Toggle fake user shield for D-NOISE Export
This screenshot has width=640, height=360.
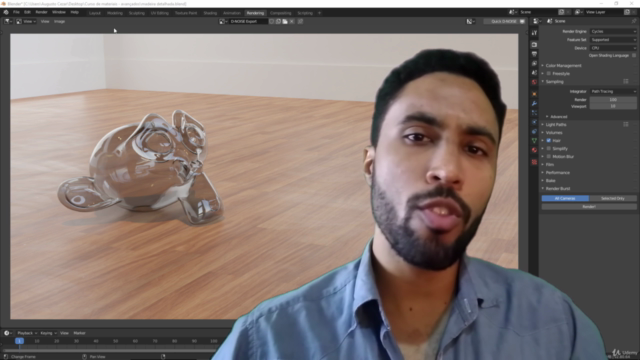(x=271, y=21)
